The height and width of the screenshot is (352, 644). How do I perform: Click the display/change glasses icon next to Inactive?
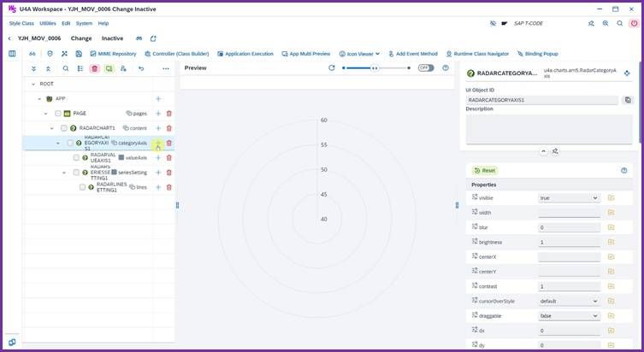click(139, 38)
